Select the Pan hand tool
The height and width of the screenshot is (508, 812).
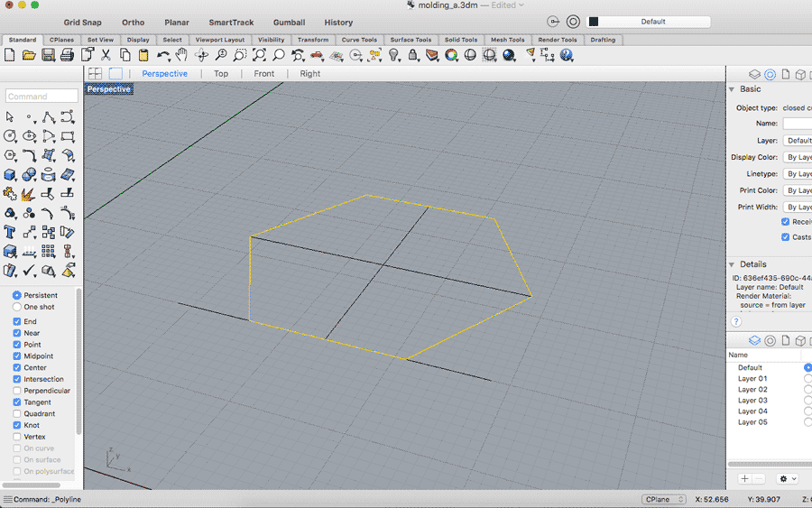[181, 55]
